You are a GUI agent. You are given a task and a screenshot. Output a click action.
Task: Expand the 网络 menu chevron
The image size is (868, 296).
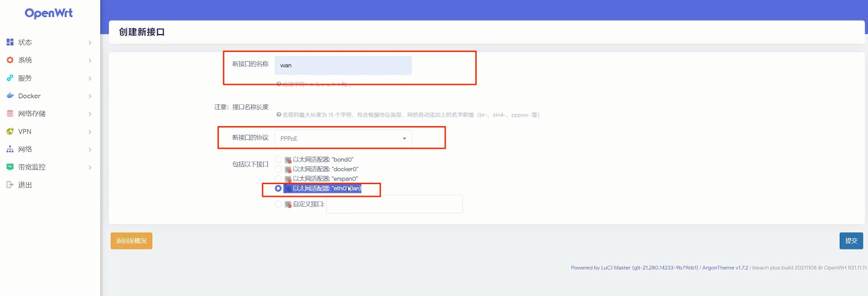click(90, 149)
